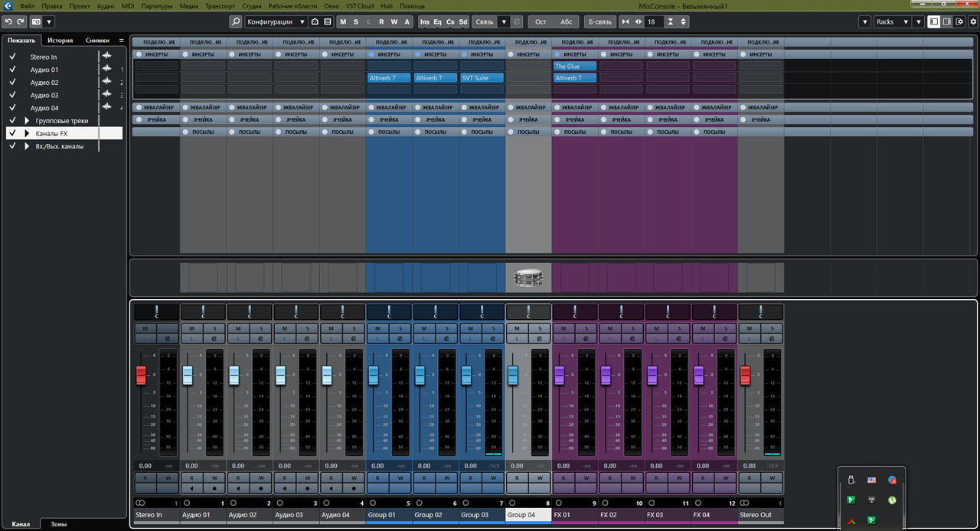Expand Групповые треки tree node
This screenshot has width=980, height=531.
coord(27,121)
